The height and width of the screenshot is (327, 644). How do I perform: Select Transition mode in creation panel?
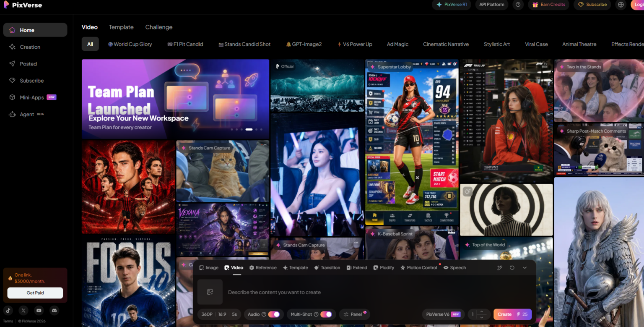(327, 267)
